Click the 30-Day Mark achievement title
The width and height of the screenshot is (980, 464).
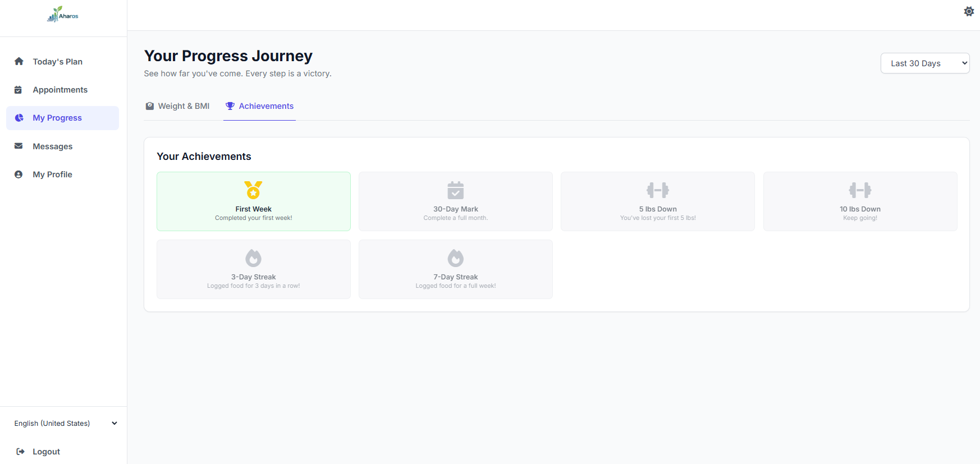coord(456,209)
